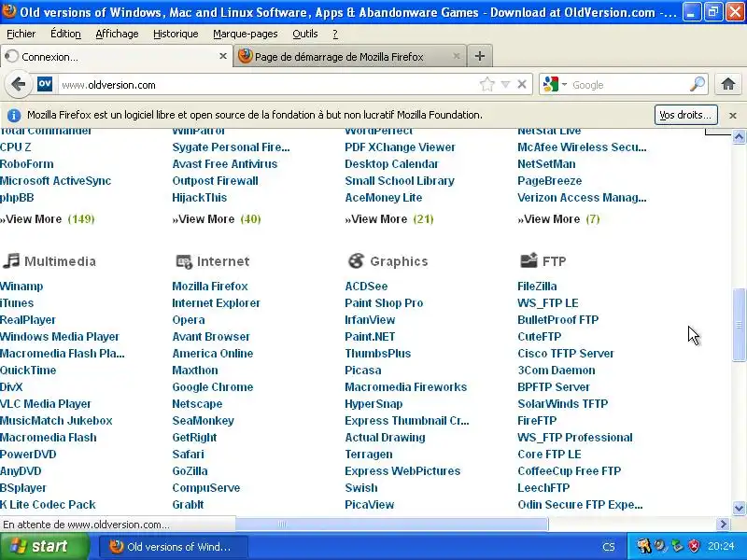Go to home page via house icon
Image resolution: width=747 pixels, height=560 pixels.
(728, 84)
